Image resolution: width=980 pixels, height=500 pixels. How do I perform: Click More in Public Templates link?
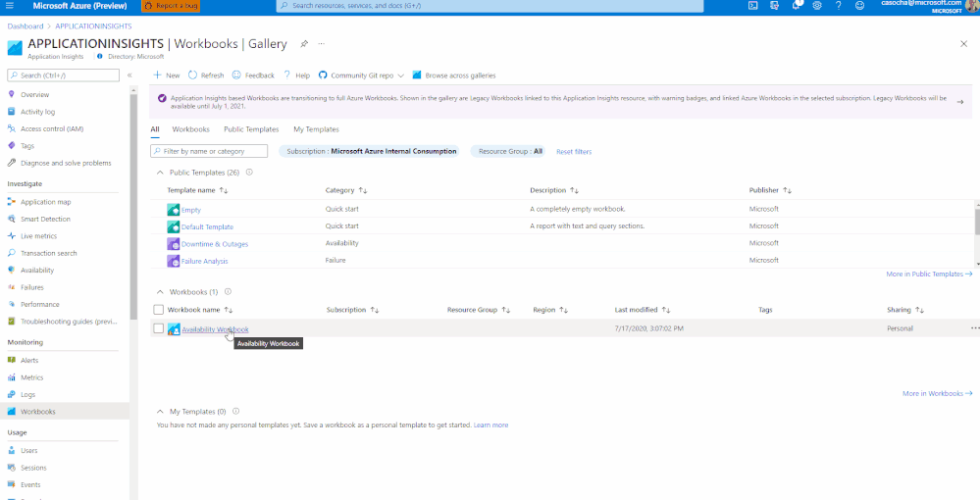tap(929, 274)
